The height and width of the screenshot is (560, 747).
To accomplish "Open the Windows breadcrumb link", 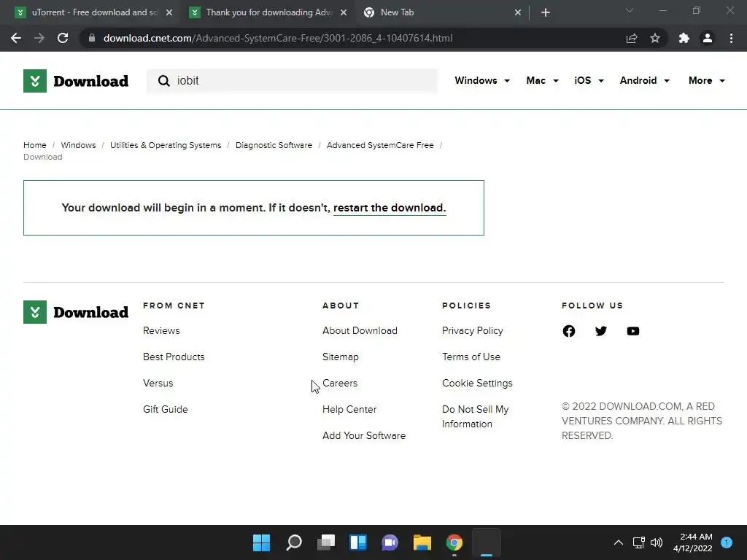I will click(78, 145).
